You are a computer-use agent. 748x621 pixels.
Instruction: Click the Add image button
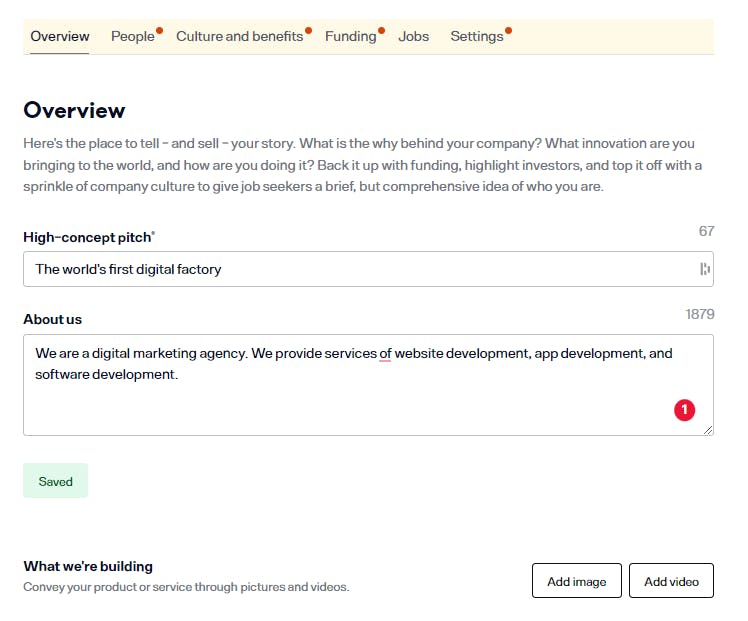point(576,581)
